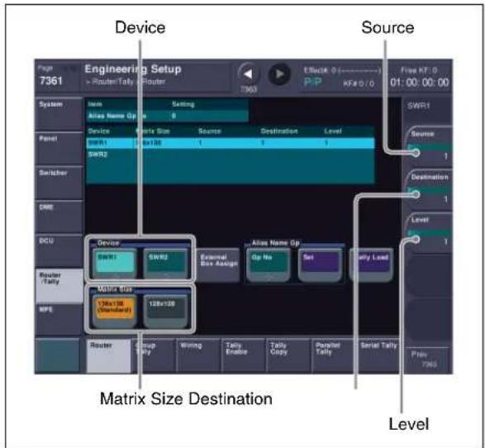Select the SWR1 row in device table
The width and height of the screenshot is (485, 448).
231,143
